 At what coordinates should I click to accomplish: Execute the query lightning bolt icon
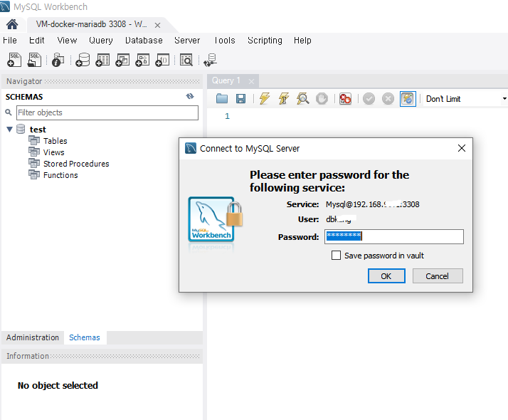coord(265,98)
